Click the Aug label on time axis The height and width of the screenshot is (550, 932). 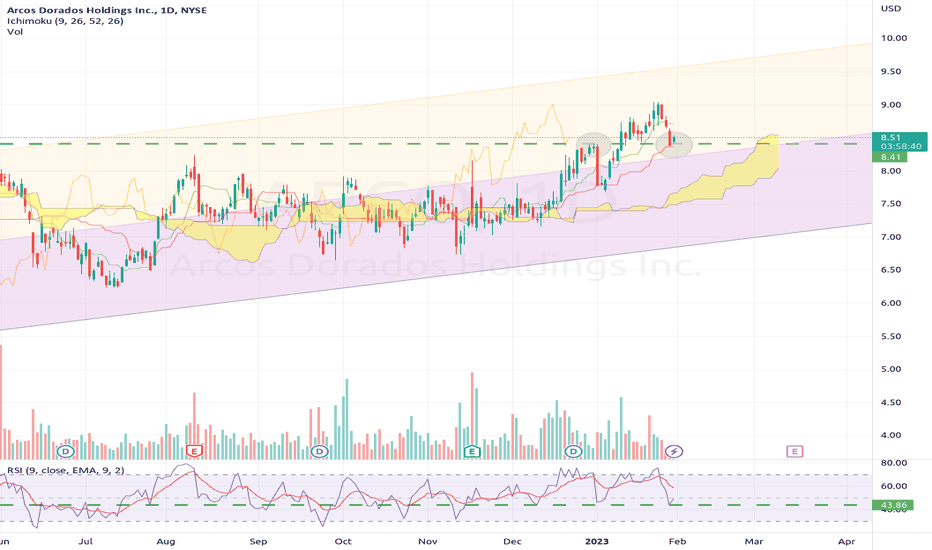[x=166, y=542]
